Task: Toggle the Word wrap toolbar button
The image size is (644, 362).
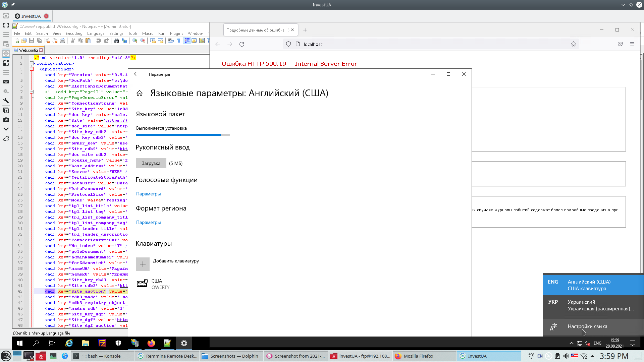Action: tap(171, 41)
